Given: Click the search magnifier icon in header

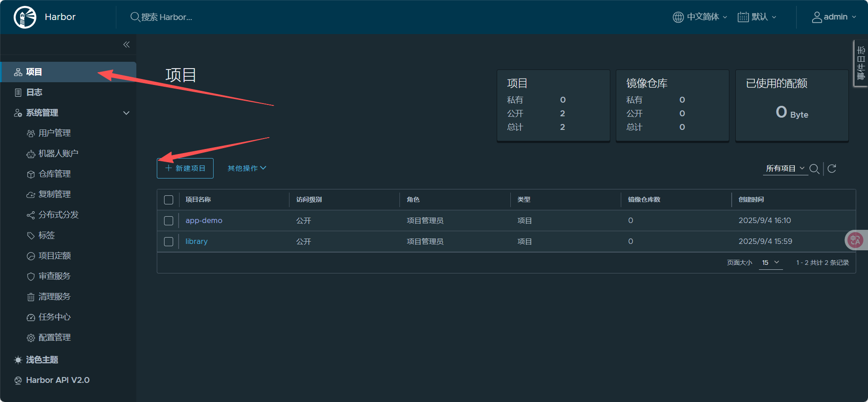Looking at the screenshot, I should point(135,17).
